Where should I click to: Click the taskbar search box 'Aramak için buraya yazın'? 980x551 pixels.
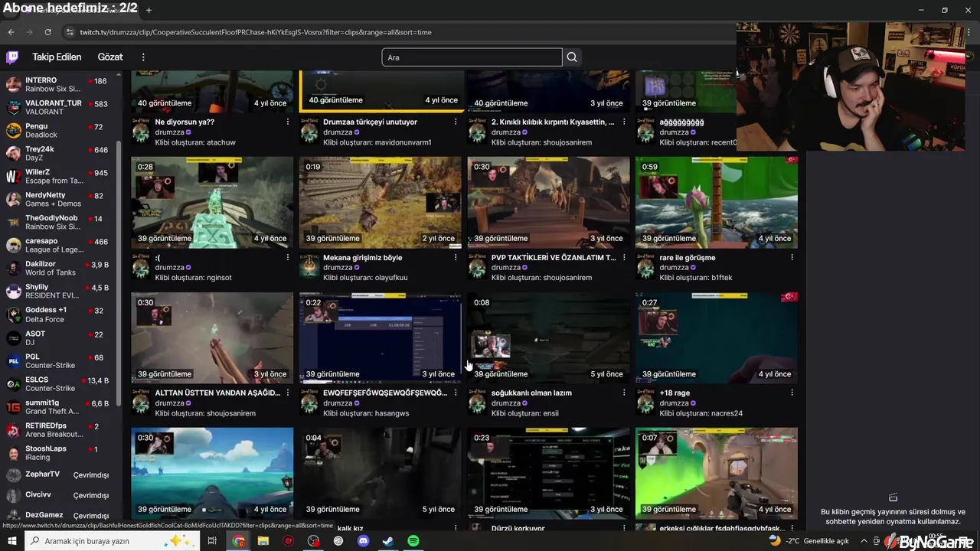pos(112,541)
